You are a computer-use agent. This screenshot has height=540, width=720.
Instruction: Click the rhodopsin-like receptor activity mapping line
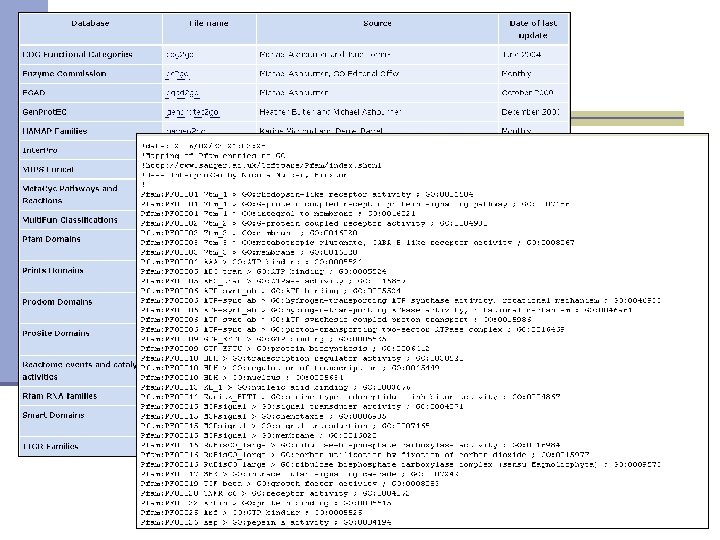(x=307, y=194)
